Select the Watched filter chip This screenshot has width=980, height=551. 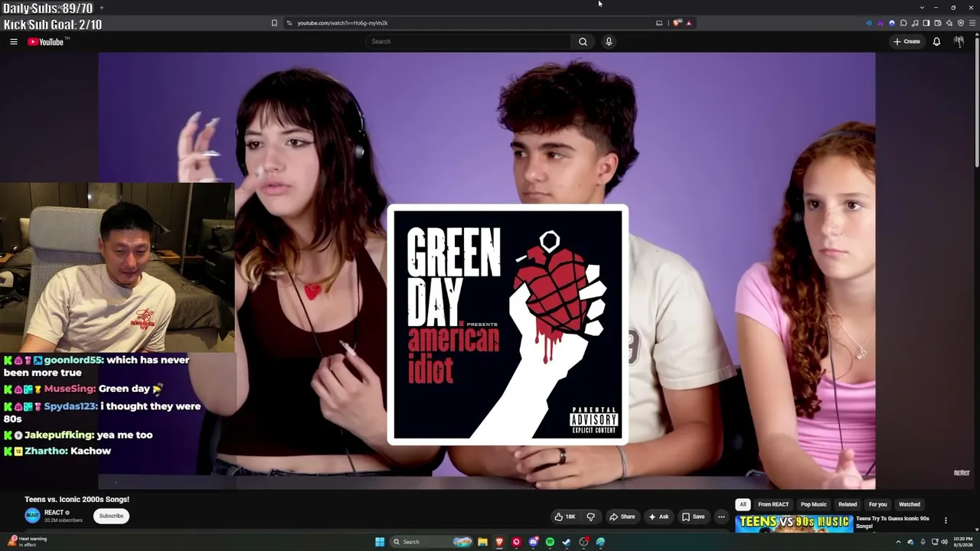pos(910,504)
